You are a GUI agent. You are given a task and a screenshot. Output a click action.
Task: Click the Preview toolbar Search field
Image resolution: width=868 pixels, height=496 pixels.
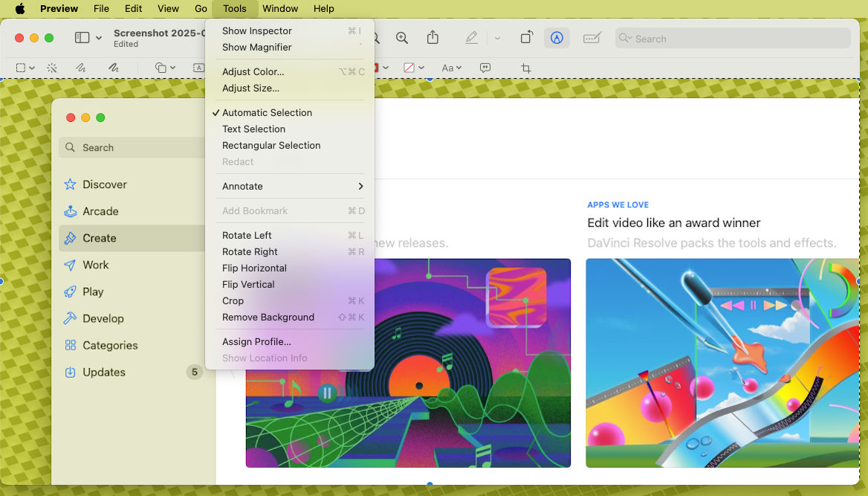click(733, 38)
